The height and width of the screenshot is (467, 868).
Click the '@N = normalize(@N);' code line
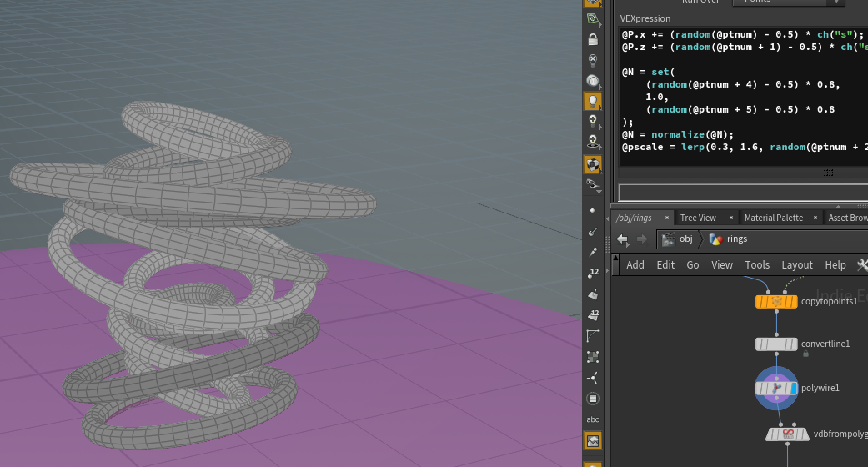click(678, 134)
